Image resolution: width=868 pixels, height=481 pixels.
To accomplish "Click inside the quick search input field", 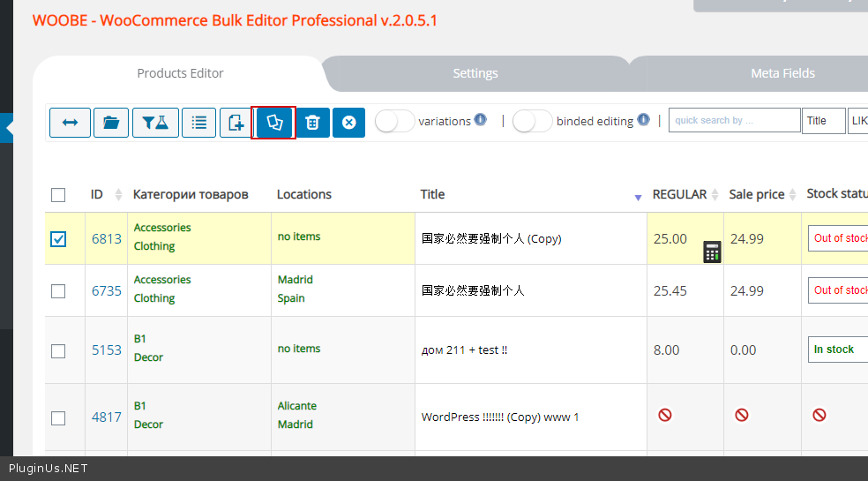I will (x=734, y=121).
